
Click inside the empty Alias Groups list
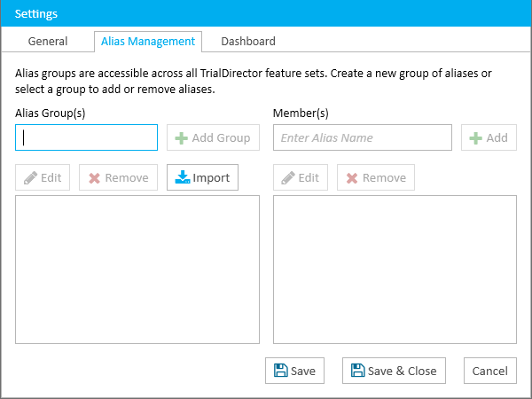137,270
